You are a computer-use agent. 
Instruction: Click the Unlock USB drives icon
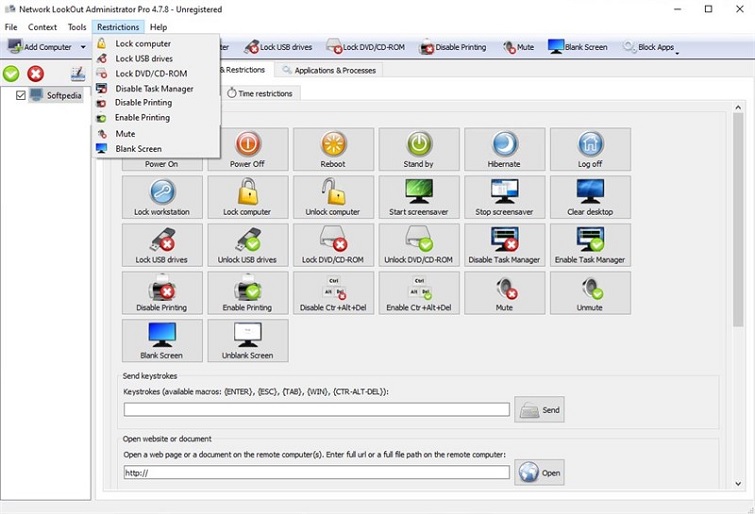coord(247,244)
